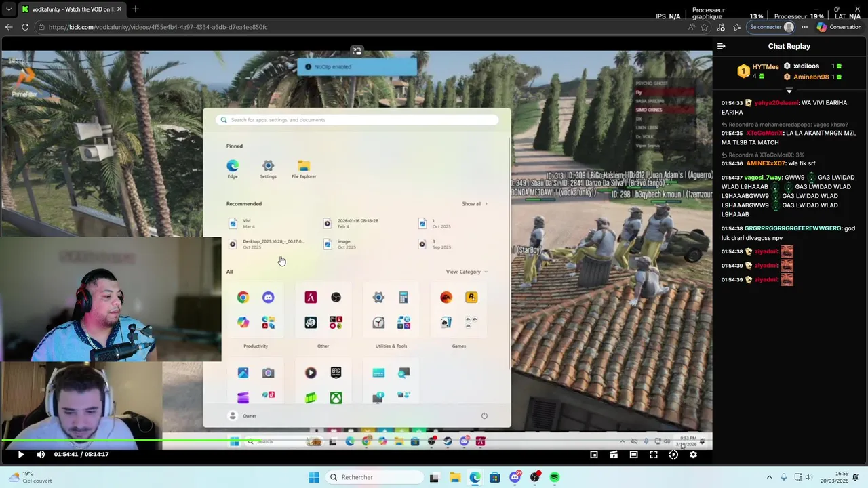Open the browser three-dot menu
Viewport: 868px width, 488px height.
[804, 27]
